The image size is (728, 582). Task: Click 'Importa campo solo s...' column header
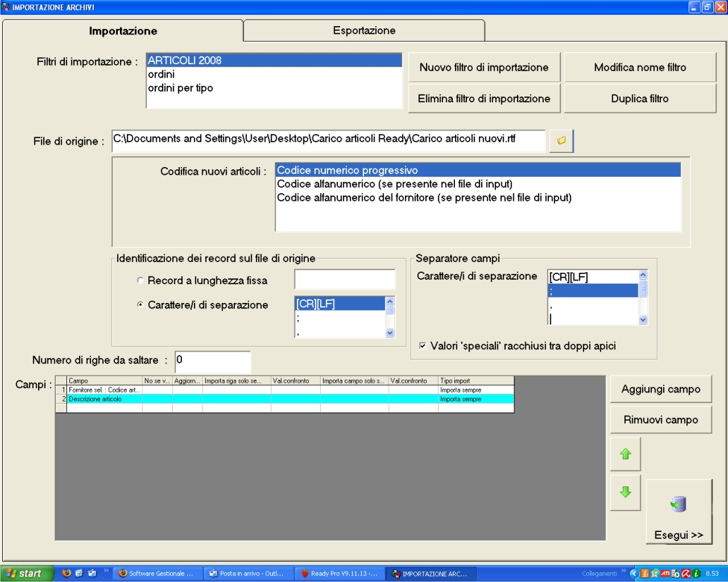[354, 381]
